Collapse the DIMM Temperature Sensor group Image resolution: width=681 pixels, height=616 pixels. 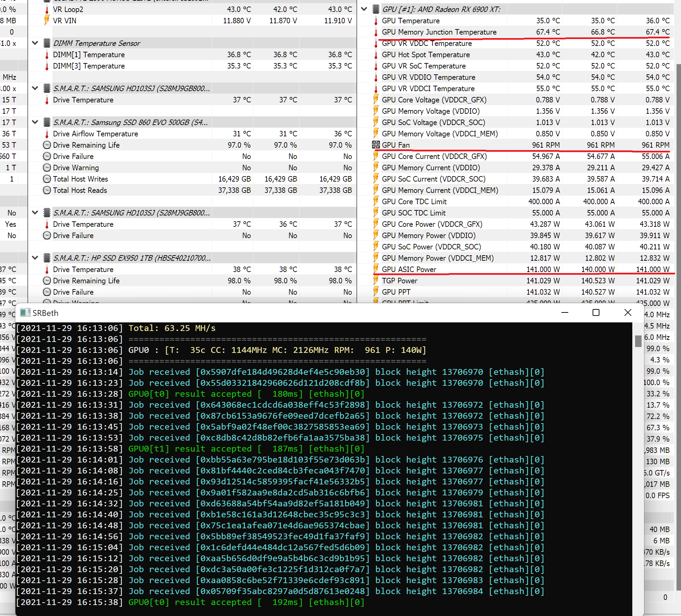click(35, 43)
